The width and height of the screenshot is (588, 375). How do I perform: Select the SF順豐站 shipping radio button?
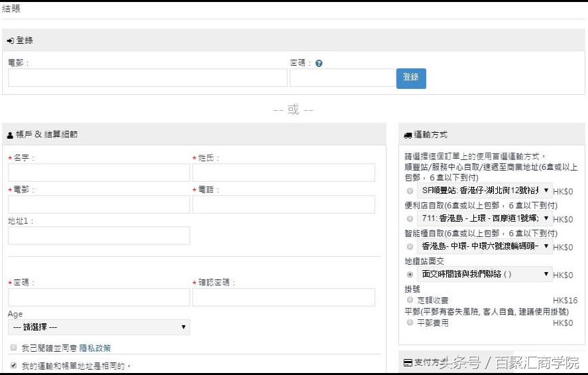point(410,191)
